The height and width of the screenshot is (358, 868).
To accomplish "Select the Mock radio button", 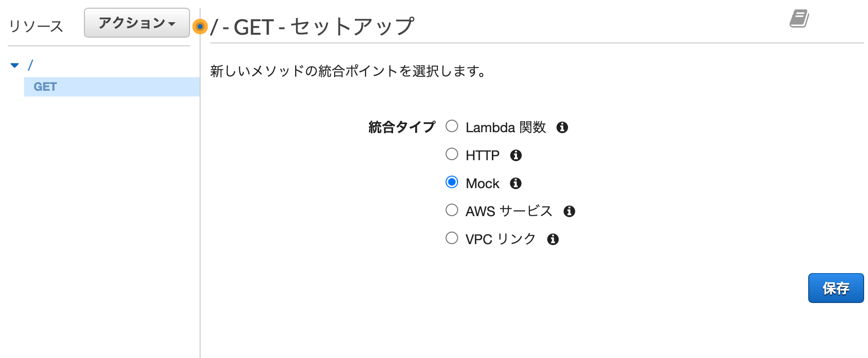I will (x=452, y=182).
